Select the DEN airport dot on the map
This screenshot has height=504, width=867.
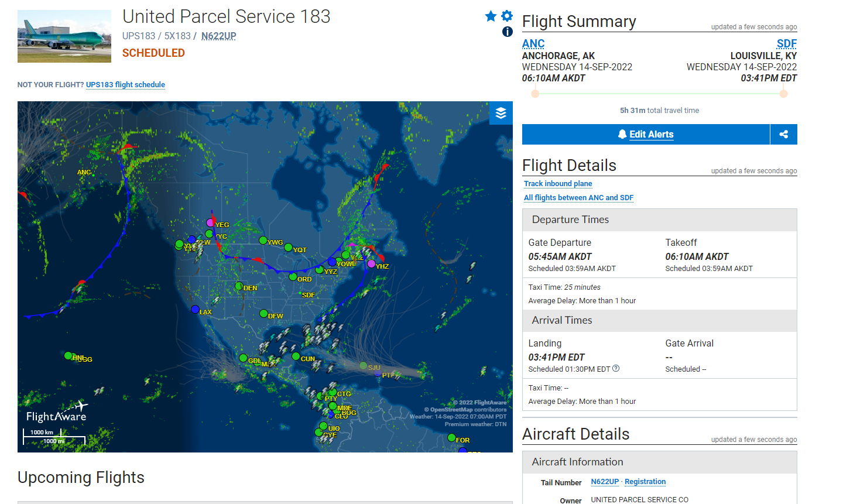tap(239, 286)
